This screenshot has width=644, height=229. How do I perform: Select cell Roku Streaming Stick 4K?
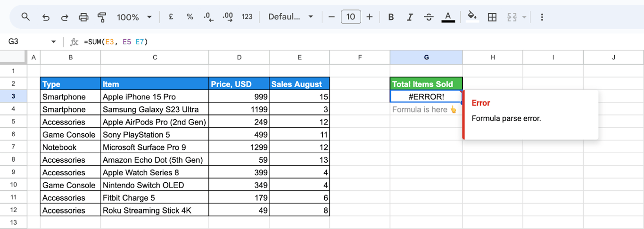click(155, 211)
